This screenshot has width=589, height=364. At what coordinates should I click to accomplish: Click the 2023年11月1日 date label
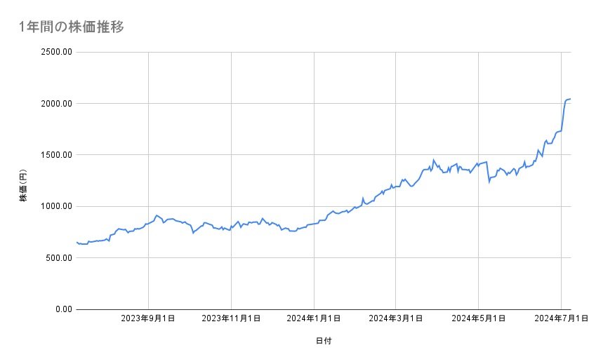click(231, 319)
